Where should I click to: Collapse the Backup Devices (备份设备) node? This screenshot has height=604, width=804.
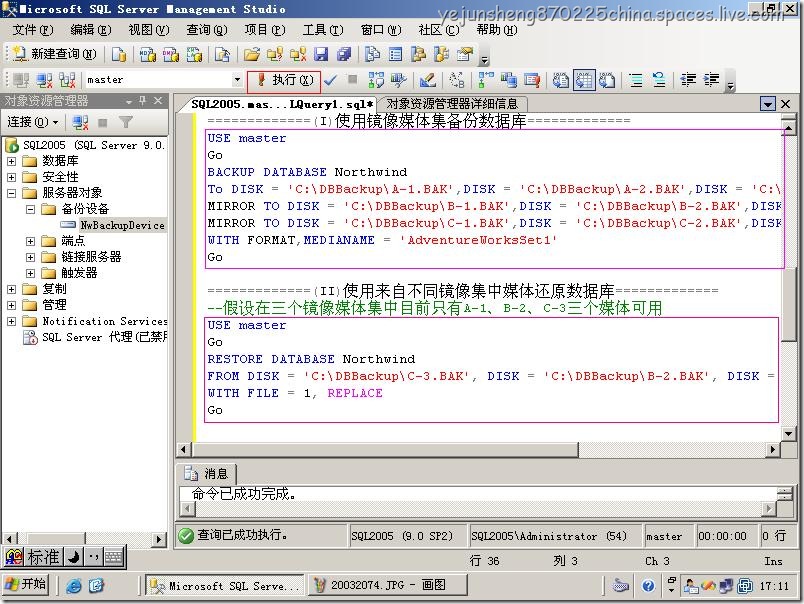30,209
